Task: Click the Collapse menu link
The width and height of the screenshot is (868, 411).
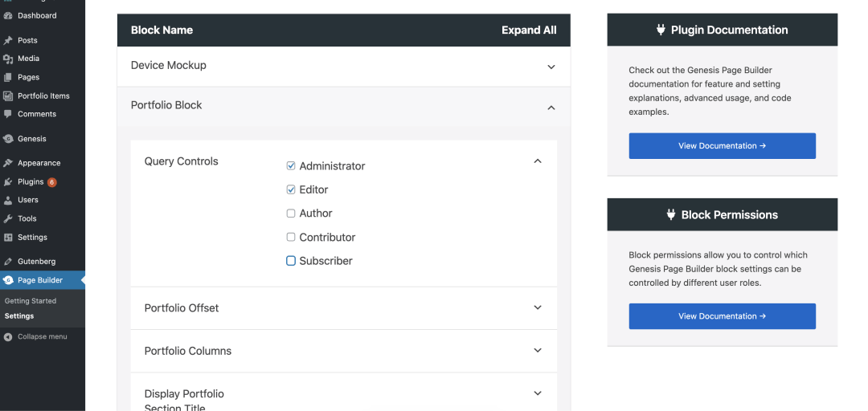Action: [x=43, y=337]
